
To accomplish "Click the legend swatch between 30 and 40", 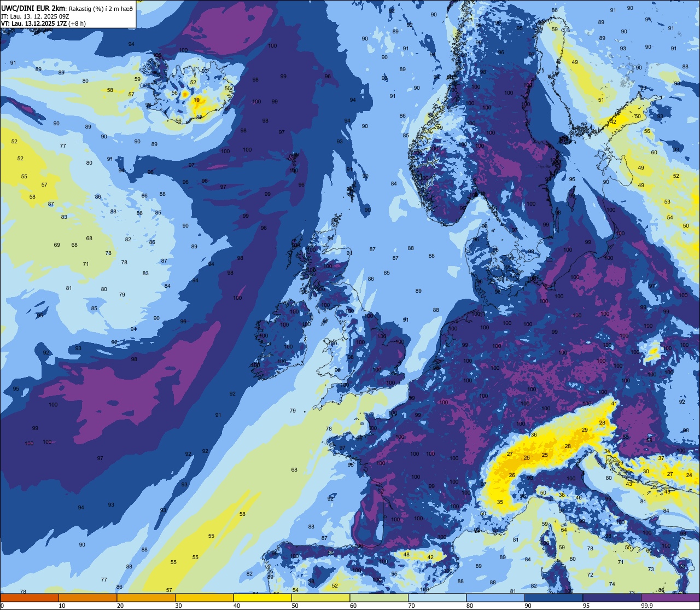I will tap(204, 597).
